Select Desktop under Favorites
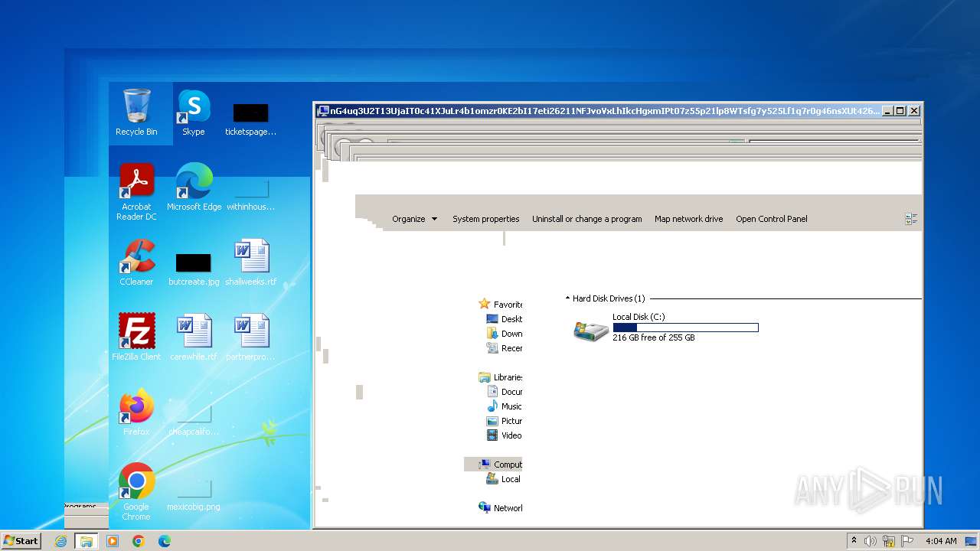 (505, 319)
